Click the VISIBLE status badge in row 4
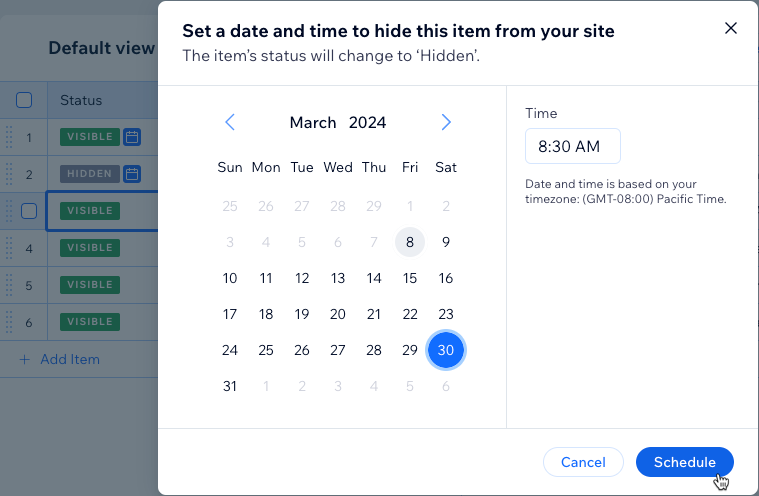The image size is (759, 496). pyautogui.click(x=90, y=248)
